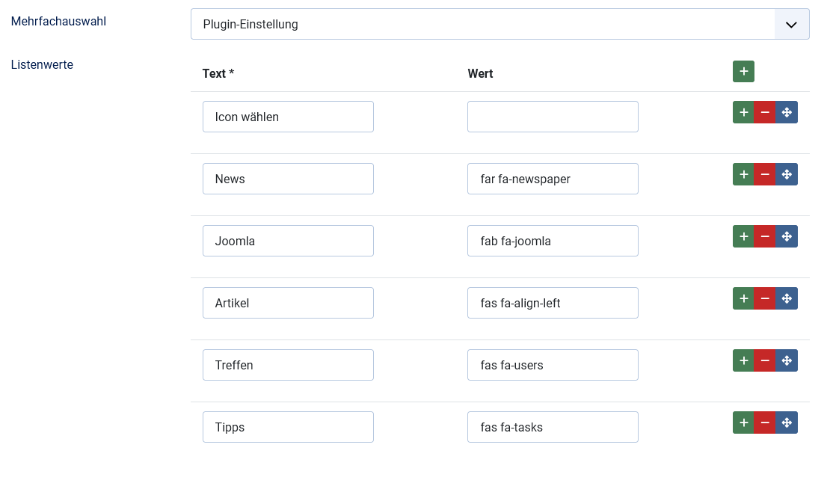Image resolution: width=830 pixels, height=504 pixels.
Task: Delete the Treffen row with the minus button
Action: pos(764,360)
